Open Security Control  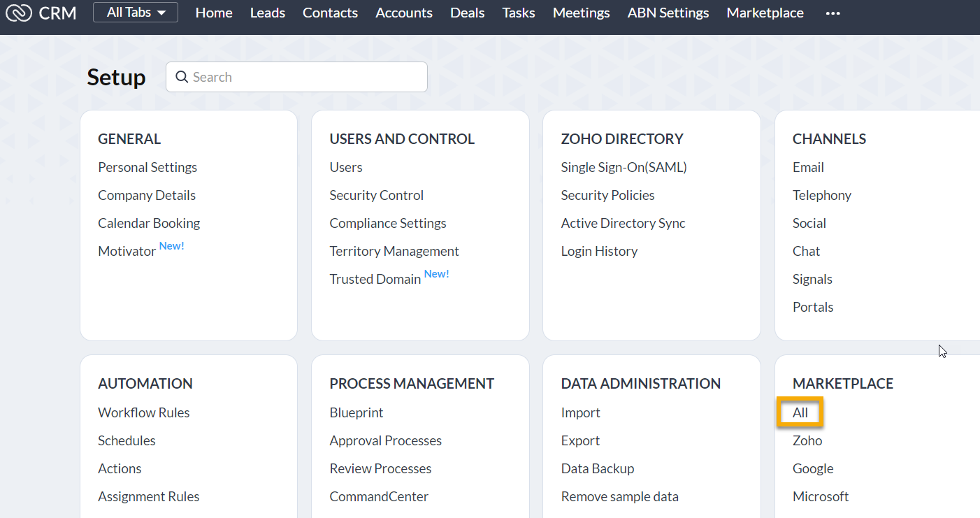(x=377, y=195)
